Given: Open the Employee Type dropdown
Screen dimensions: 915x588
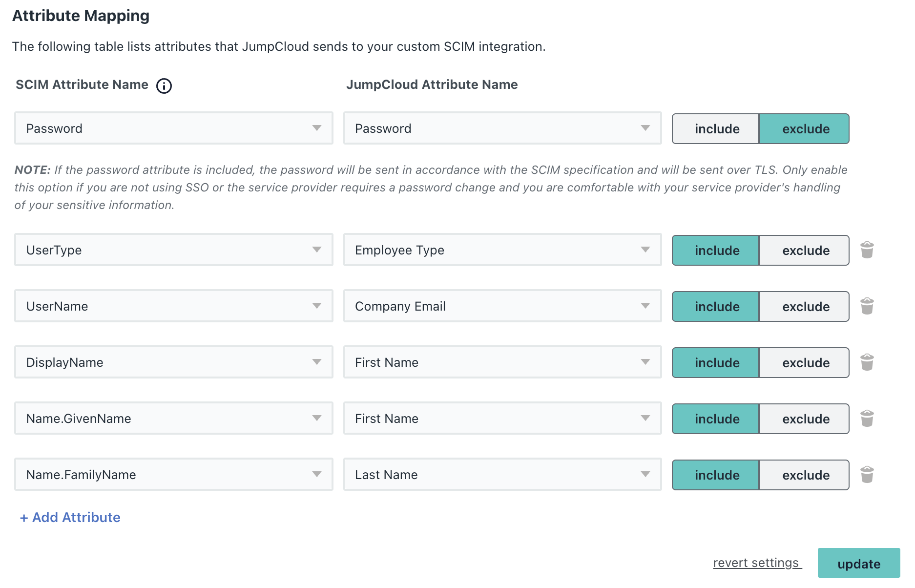Looking at the screenshot, I should tap(502, 250).
